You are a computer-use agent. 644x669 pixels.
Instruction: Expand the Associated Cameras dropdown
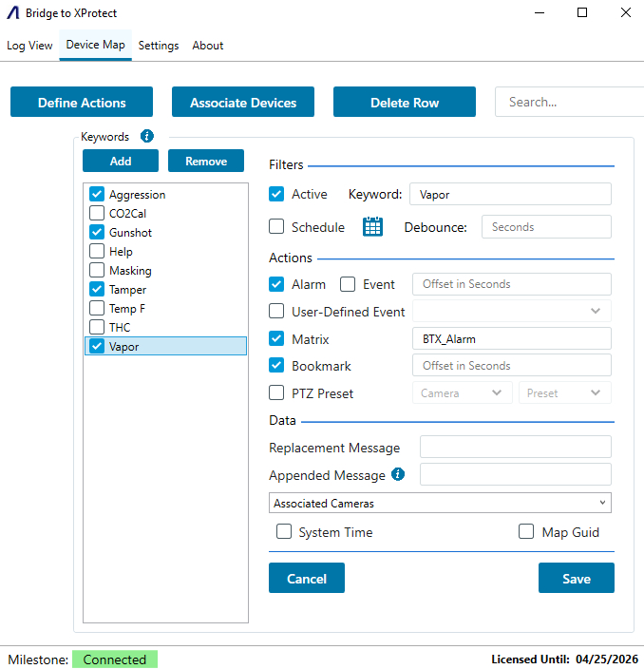[440, 503]
